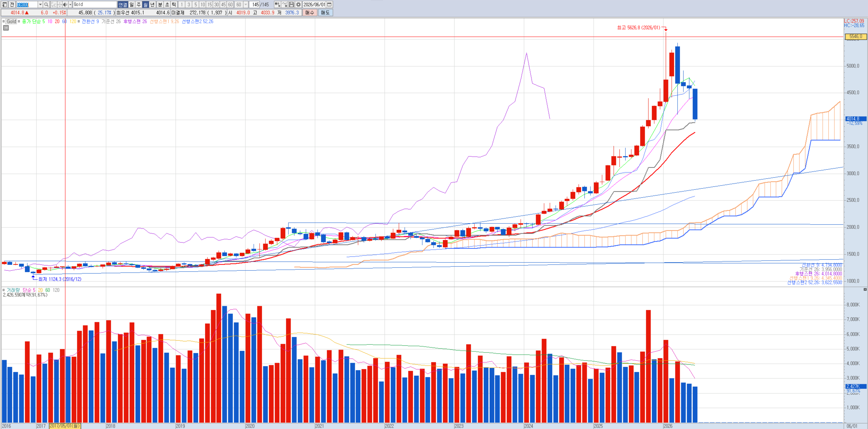
Task: Select the 일 daily period
Action: (x=132, y=4)
